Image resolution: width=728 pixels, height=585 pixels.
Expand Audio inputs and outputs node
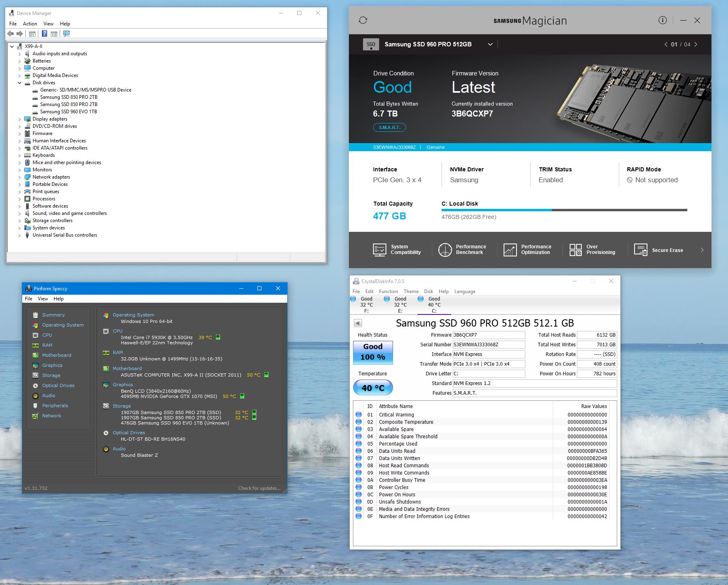pos(19,54)
